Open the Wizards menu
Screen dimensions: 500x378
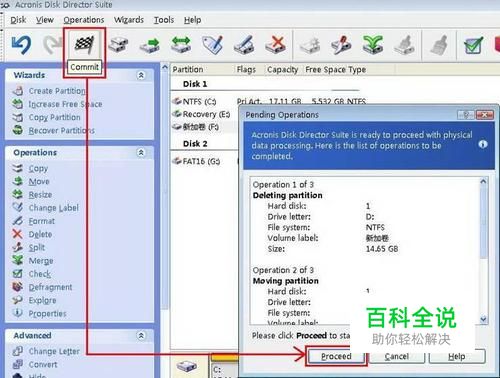pyautogui.click(x=129, y=20)
